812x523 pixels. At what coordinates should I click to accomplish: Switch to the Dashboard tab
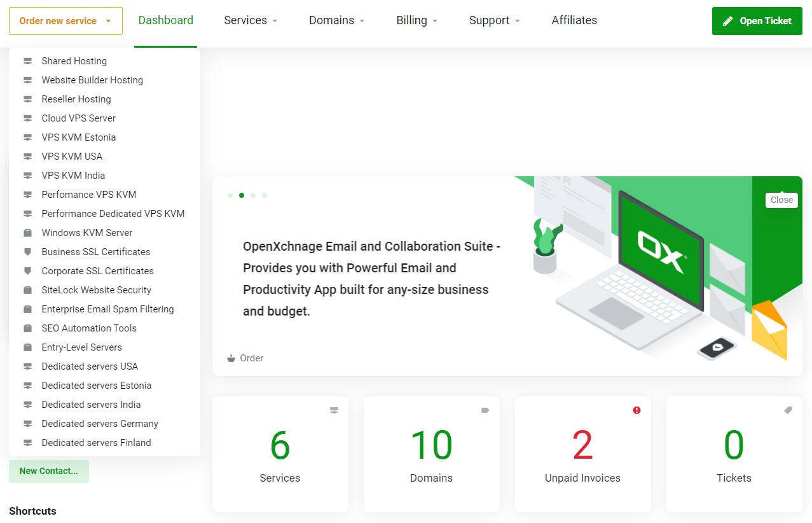click(x=165, y=20)
